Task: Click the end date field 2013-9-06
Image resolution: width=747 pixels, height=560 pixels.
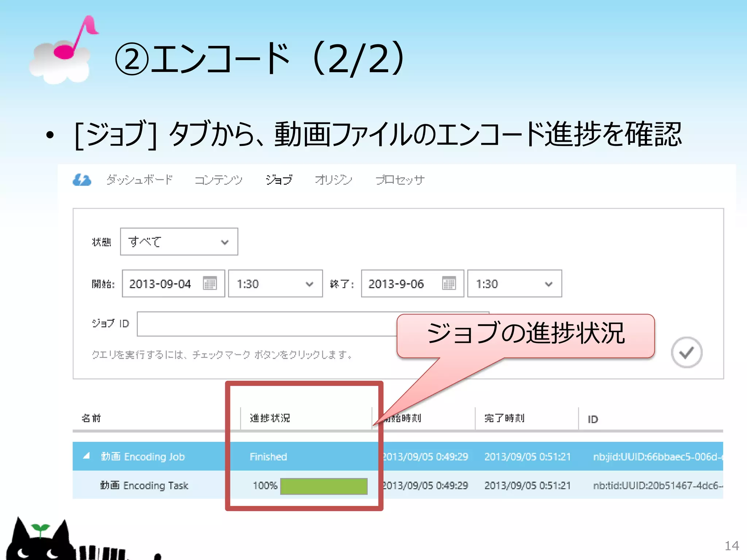Action: point(413,284)
